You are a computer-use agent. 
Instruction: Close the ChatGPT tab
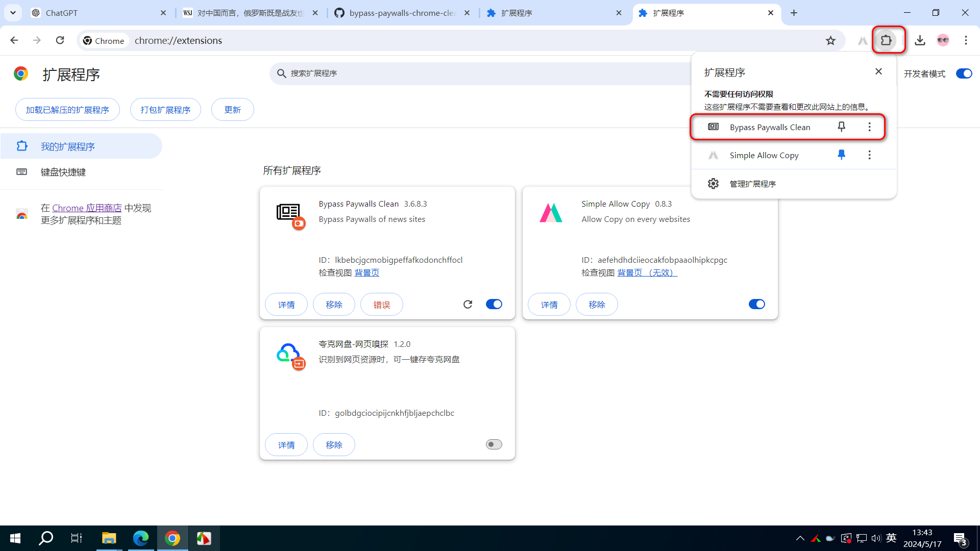click(163, 13)
